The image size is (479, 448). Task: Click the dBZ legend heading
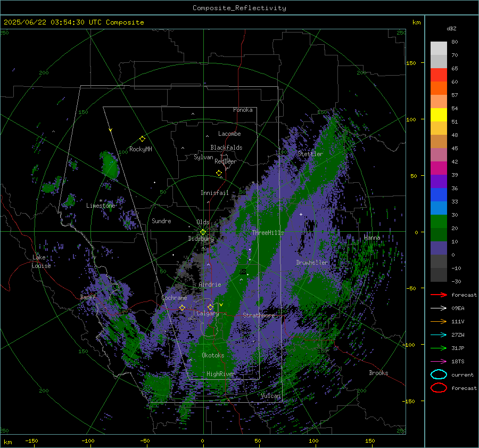click(x=451, y=29)
